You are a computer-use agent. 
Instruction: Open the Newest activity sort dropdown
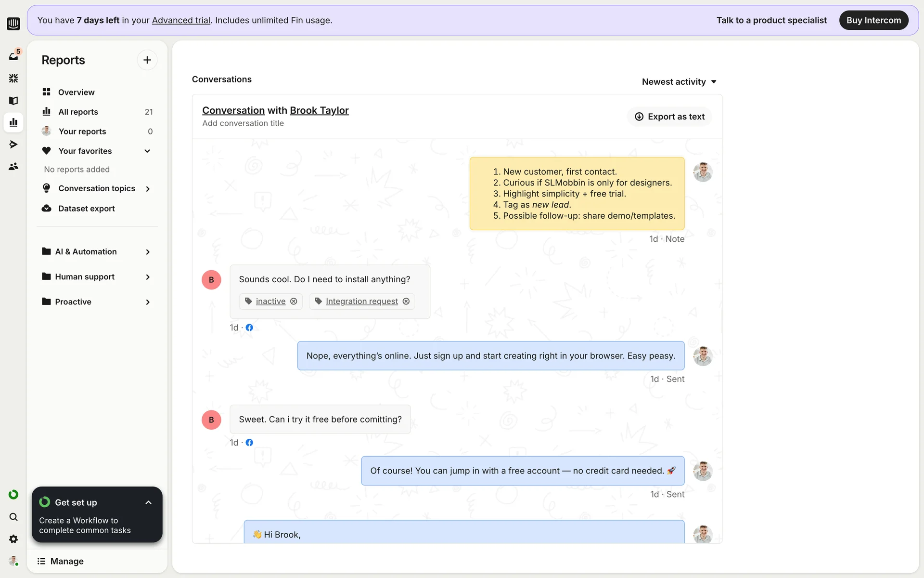(x=679, y=82)
